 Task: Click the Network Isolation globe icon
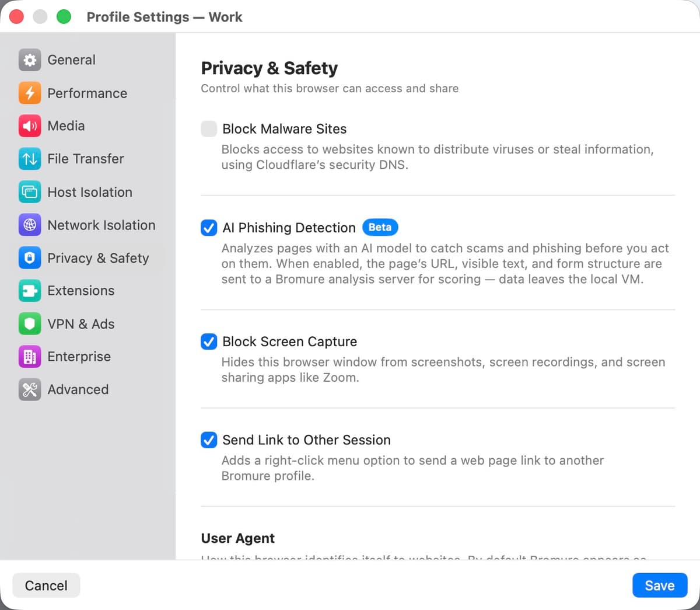(x=30, y=225)
